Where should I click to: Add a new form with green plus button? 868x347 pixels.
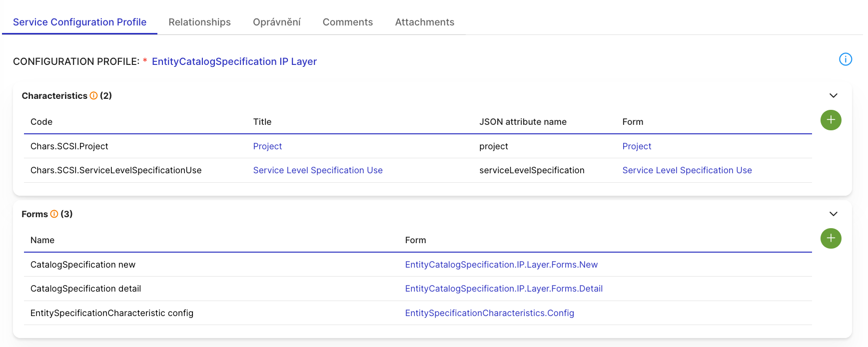(x=831, y=239)
